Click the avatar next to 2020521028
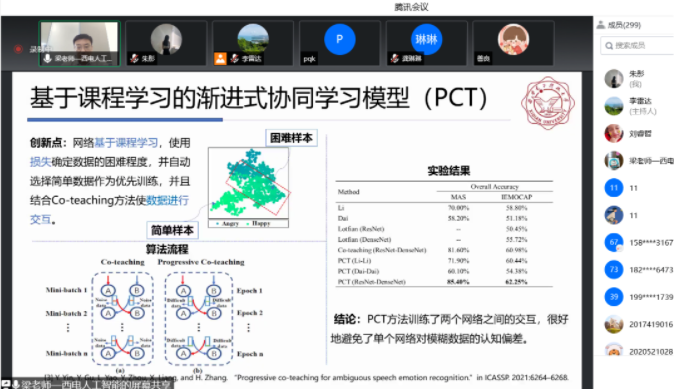Viewport: 688px width, 389px height. (x=614, y=350)
